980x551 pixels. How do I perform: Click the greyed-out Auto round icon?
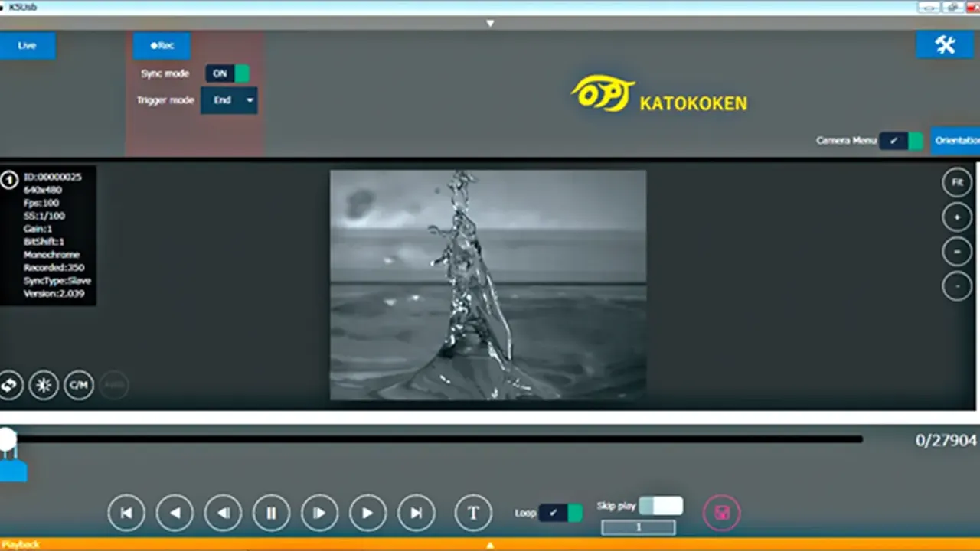pyautogui.click(x=115, y=386)
